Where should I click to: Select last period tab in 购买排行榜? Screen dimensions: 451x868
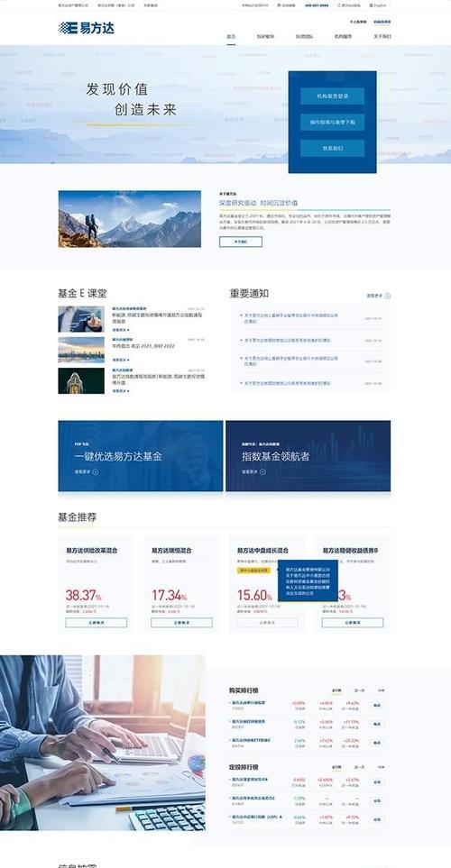[382, 690]
